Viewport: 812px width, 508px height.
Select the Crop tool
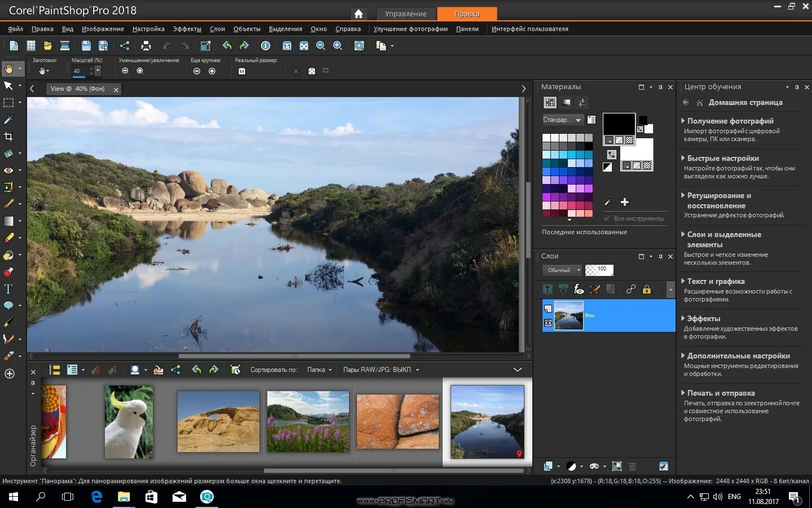pyautogui.click(x=8, y=137)
